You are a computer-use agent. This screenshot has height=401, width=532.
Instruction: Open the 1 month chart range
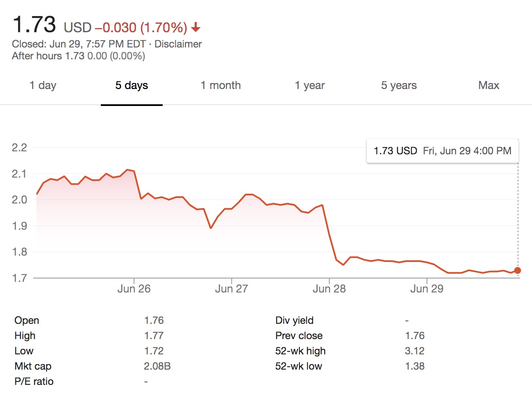(x=221, y=86)
